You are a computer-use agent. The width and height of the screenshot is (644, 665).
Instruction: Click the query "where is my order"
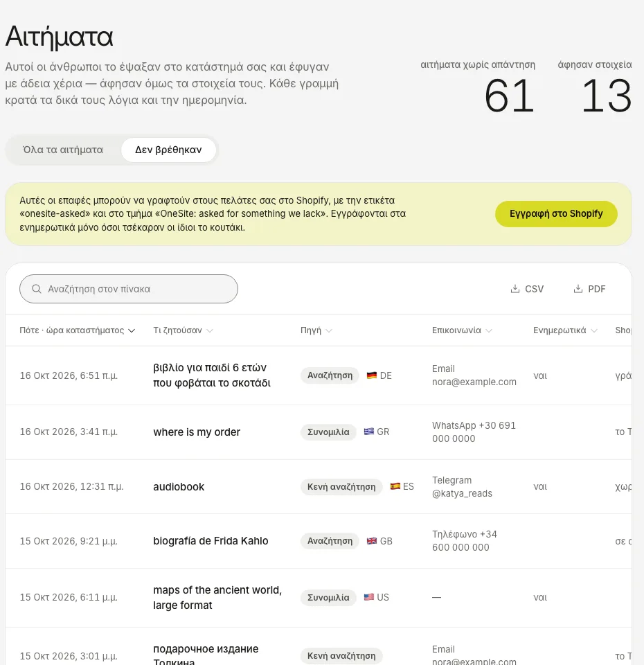[x=197, y=432]
